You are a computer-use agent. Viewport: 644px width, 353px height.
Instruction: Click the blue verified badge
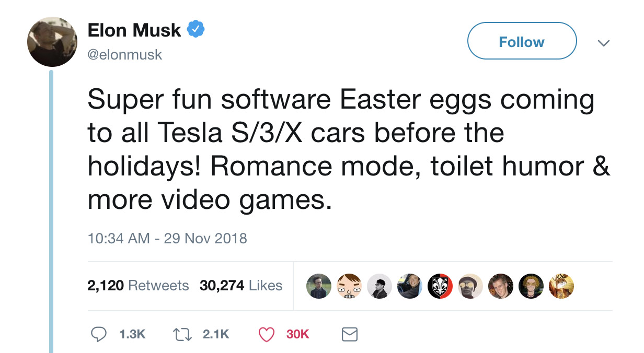196,30
